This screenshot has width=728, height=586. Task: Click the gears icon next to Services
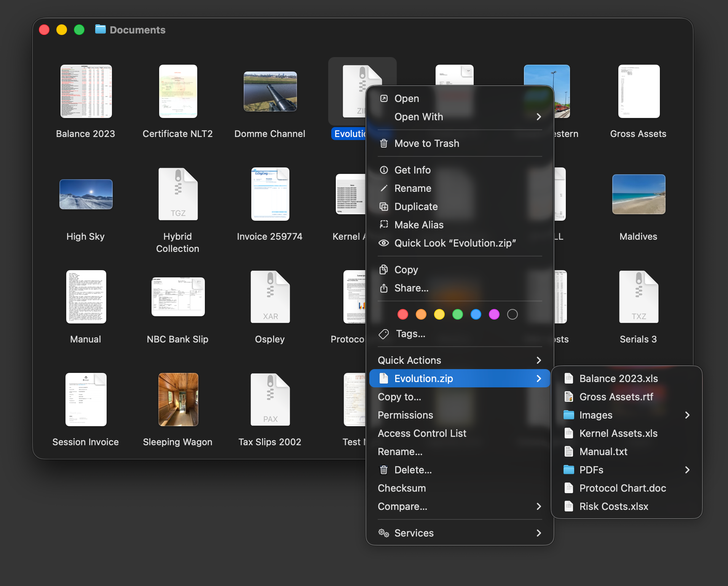(x=384, y=533)
